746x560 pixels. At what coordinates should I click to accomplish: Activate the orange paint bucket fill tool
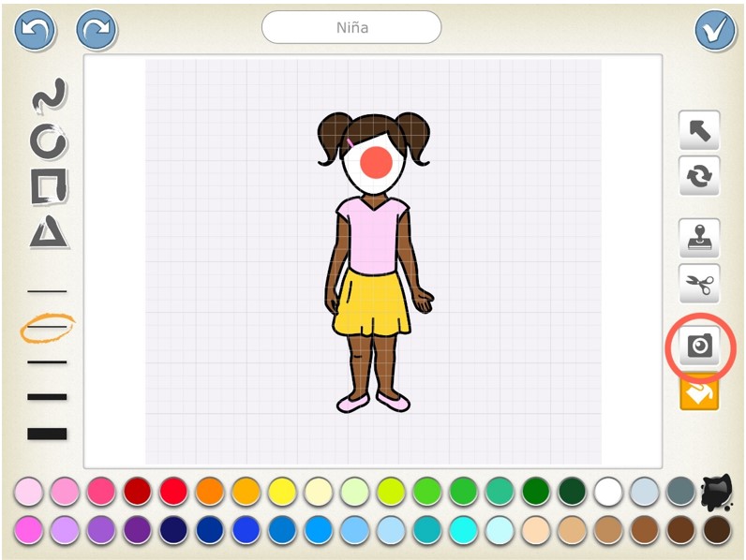coord(699,392)
